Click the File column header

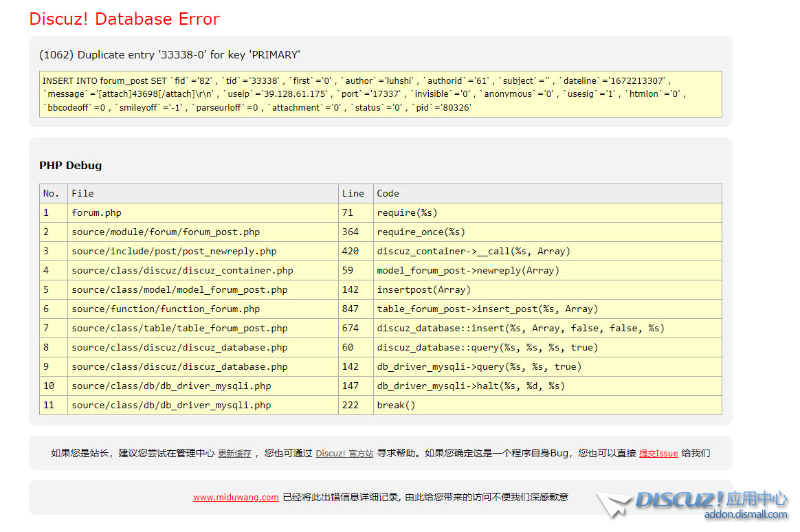(x=203, y=193)
